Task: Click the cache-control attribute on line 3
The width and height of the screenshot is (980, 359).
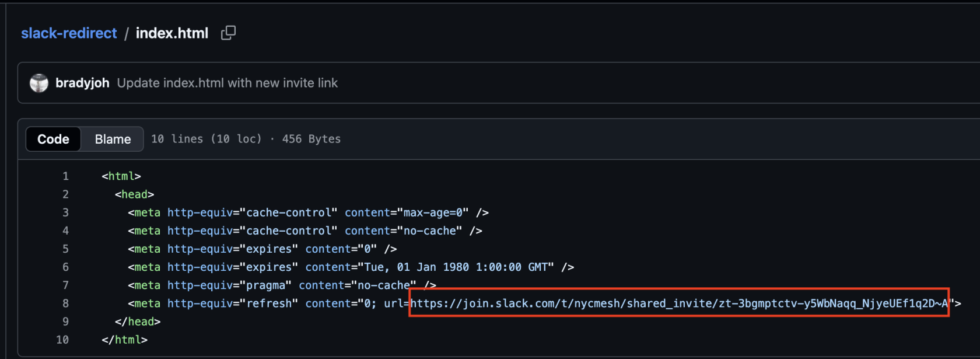Action: point(288,212)
